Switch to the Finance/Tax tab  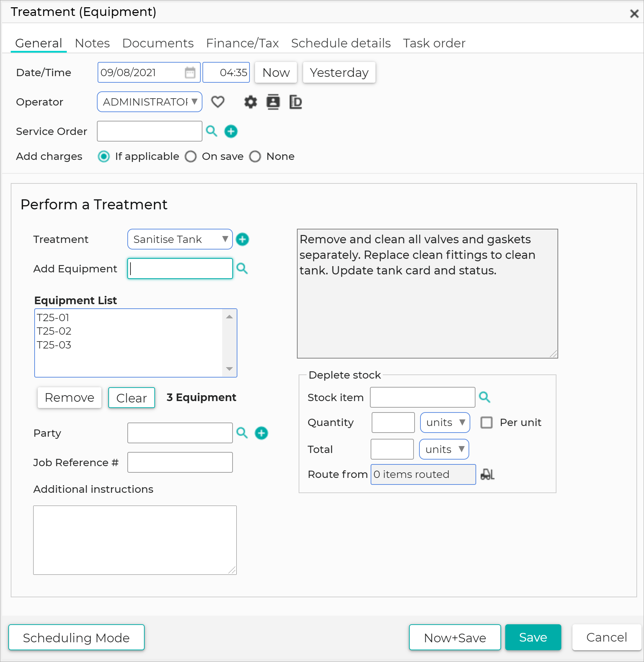click(242, 43)
